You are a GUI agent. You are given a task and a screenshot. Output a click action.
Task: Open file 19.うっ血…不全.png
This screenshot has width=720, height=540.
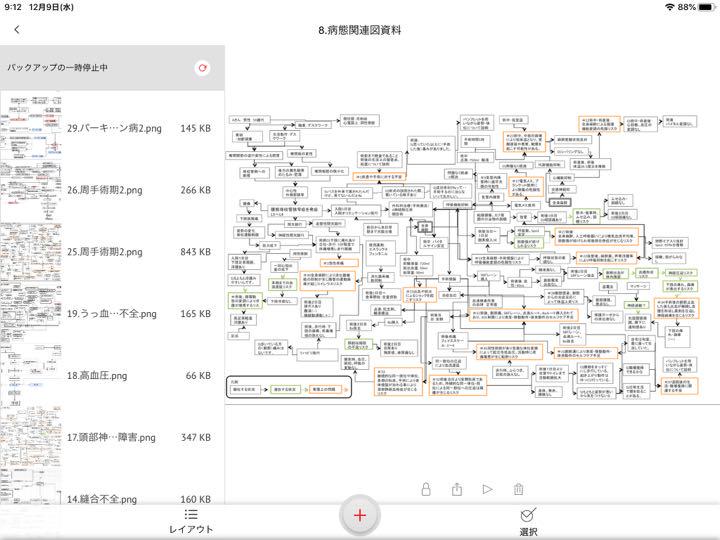[x=112, y=314]
